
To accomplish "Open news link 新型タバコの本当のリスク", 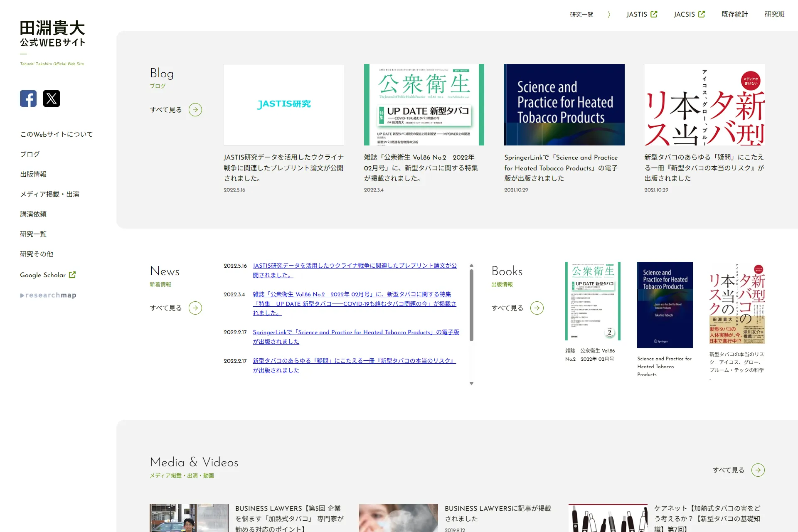I will coord(355,365).
